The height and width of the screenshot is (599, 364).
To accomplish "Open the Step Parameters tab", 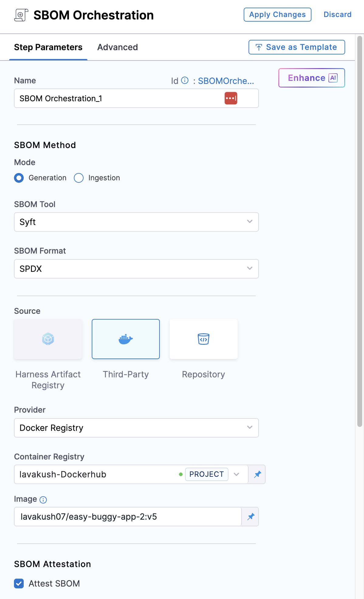I will tap(48, 47).
